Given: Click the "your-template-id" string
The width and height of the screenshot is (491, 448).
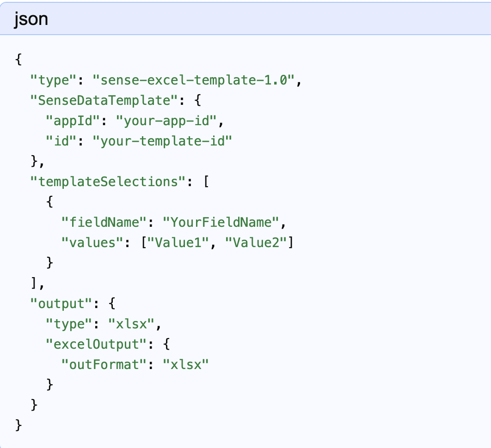Looking at the screenshot, I should coord(161,141).
